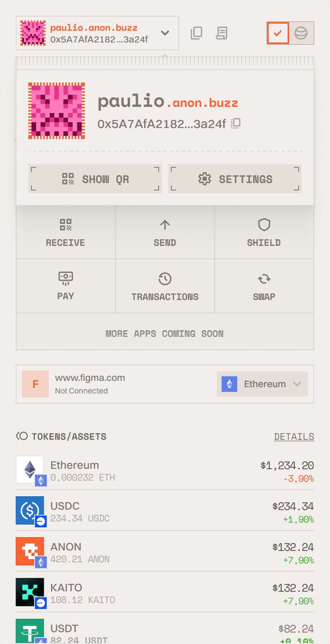Open the Swap feature
The height and width of the screenshot is (644, 330).
pyautogui.click(x=264, y=286)
